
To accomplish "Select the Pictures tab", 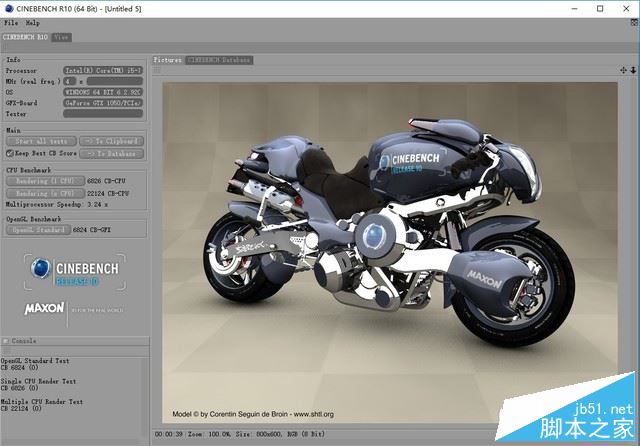I will click(x=168, y=60).
